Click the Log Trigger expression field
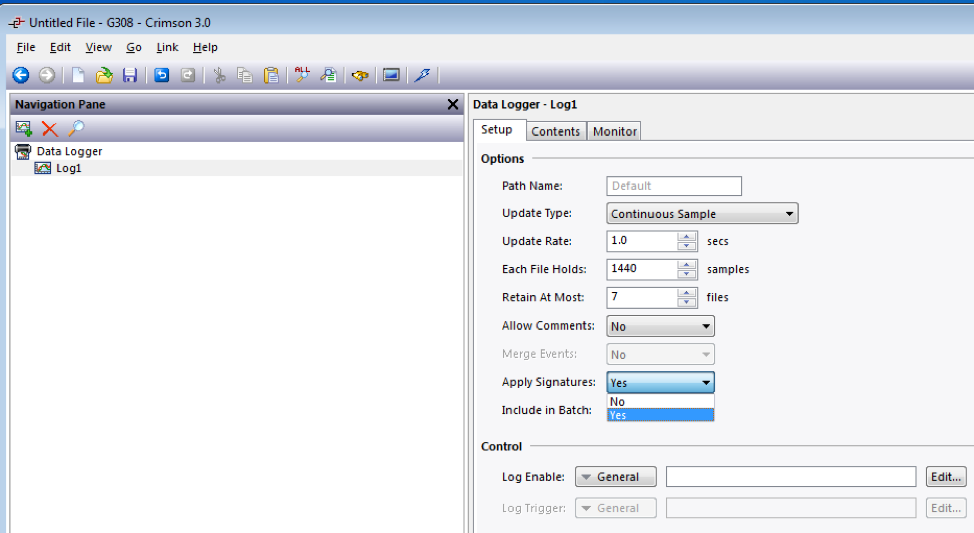This screenshot has width=974, height=533. tap(791, 508)
